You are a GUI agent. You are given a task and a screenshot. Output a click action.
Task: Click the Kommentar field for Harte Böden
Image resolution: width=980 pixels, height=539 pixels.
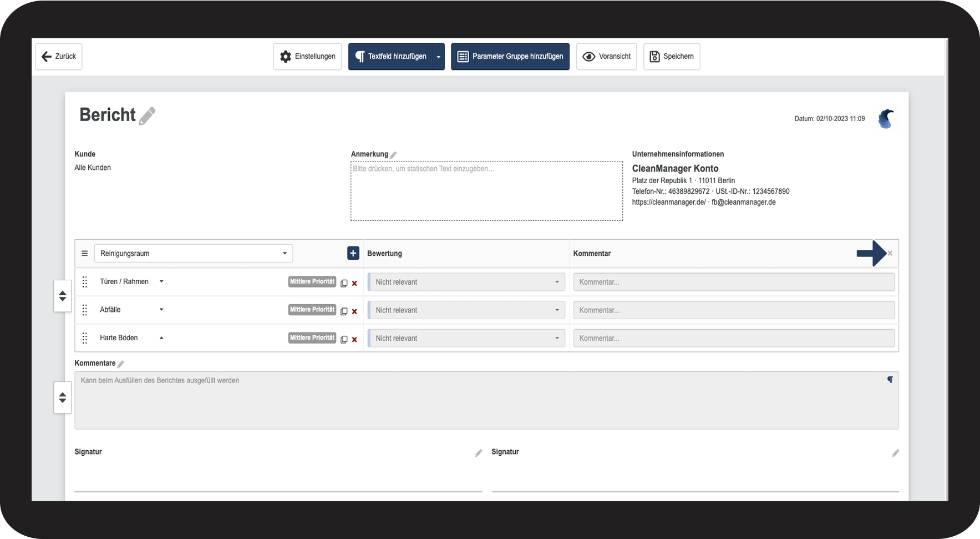(x=734, y=338)
